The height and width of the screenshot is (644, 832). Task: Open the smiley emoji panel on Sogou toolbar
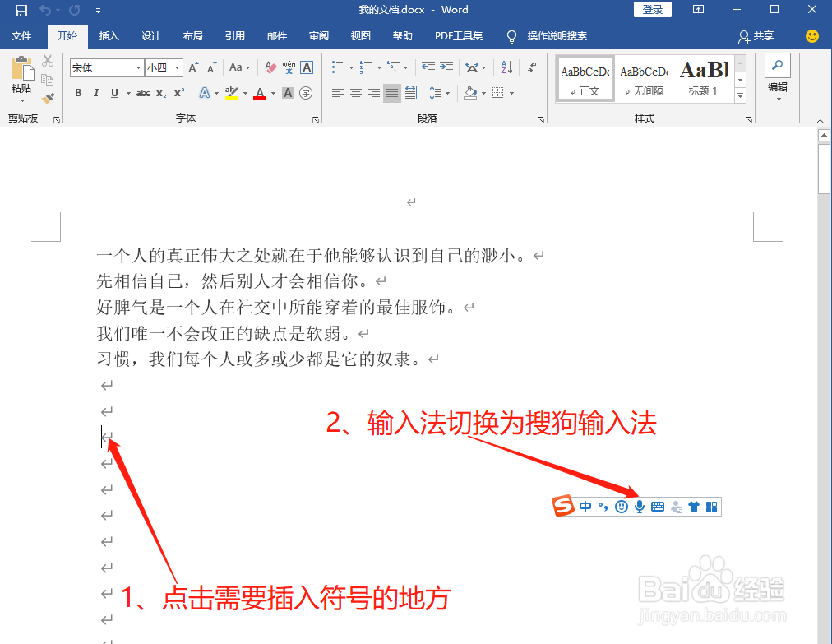tap(622, 506)
